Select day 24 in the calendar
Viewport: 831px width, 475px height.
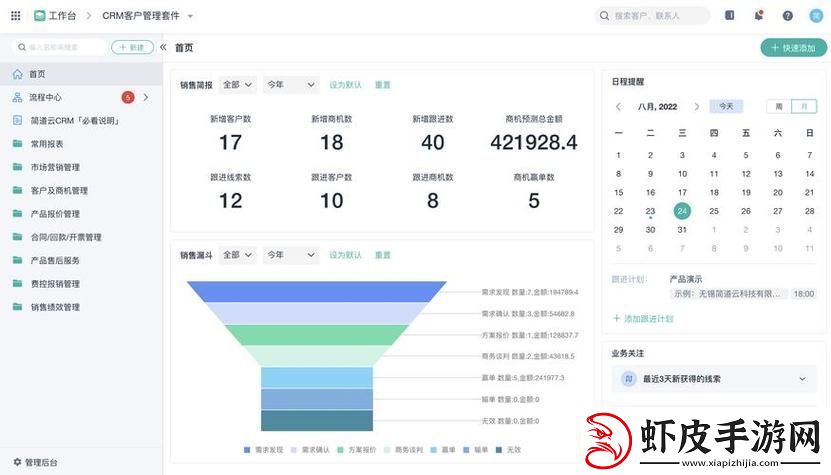(682, 211)
